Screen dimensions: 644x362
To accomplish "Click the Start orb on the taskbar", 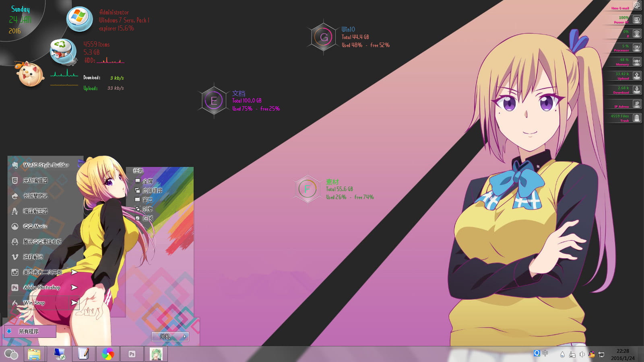I will [x=11, y=354].
